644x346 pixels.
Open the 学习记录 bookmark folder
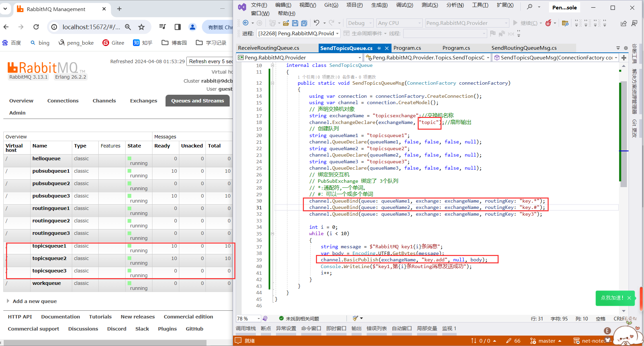pyautogui.click(x=211, y=43)
